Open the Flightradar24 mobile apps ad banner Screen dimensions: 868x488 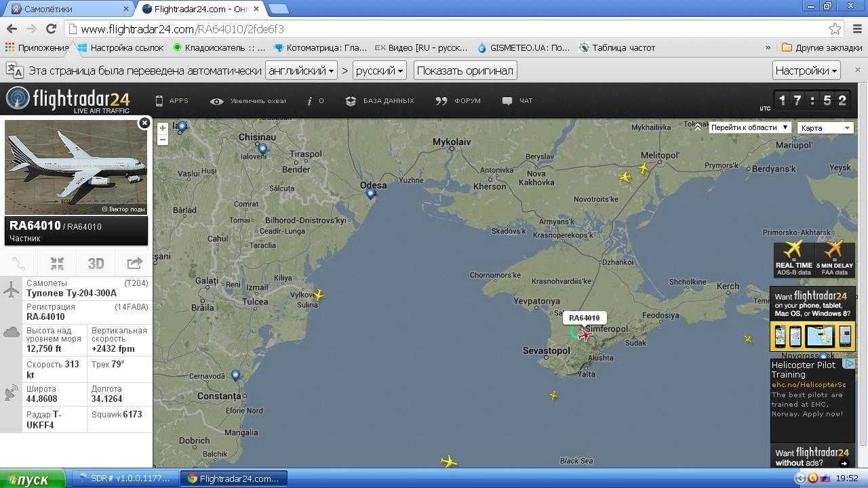(812, 318)
